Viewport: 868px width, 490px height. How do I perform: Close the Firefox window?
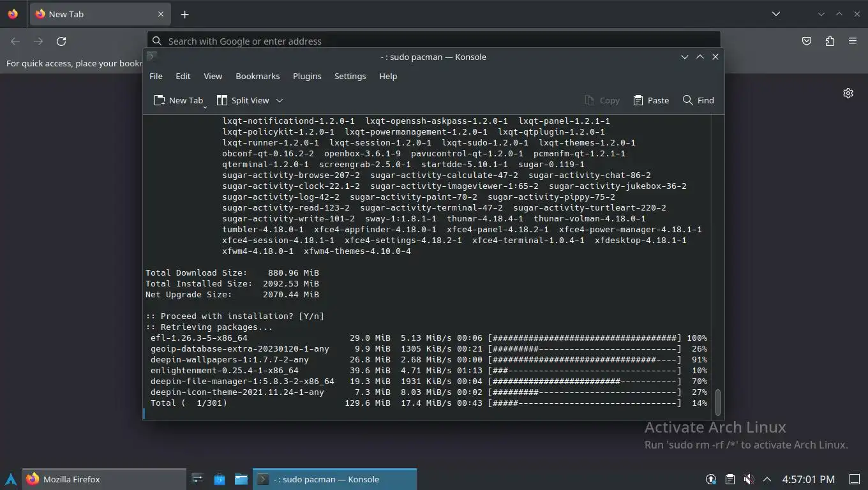coord(857,14)
